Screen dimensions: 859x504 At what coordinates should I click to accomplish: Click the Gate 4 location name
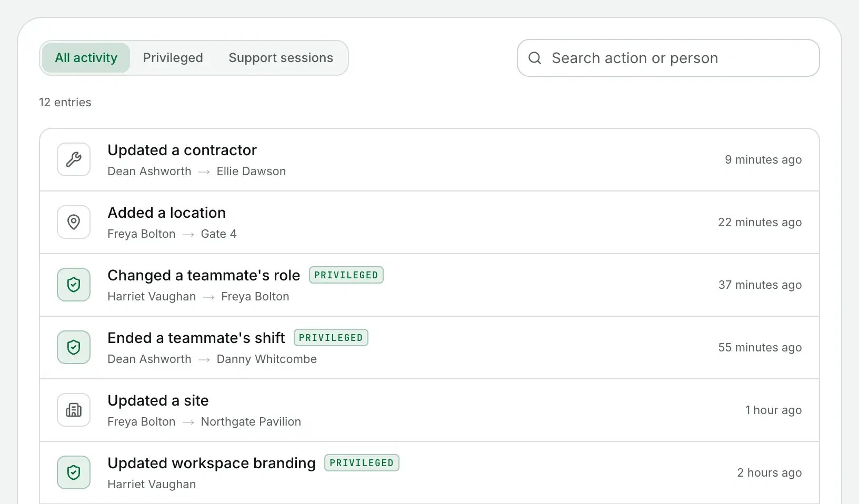coord(218,234)
